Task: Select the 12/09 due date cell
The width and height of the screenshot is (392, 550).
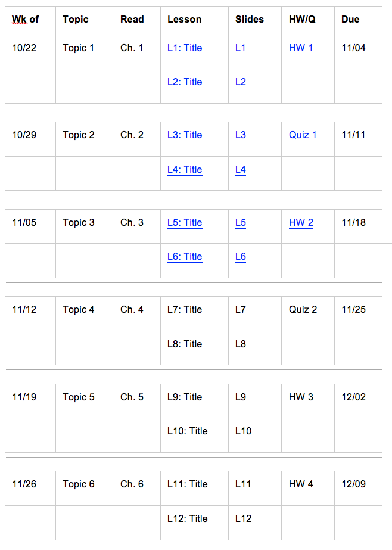Action: (x=353, y=484)
